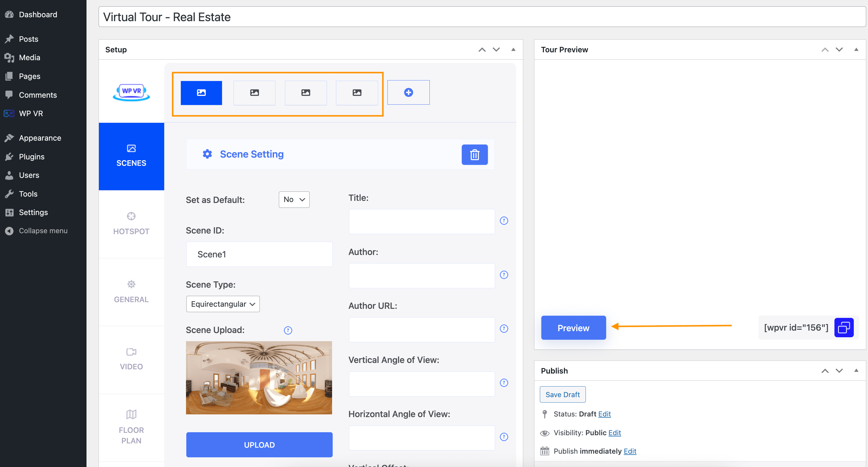
Task: Select the Scene Type Equirectangular dropdown
Action: [x=222, y=304]
